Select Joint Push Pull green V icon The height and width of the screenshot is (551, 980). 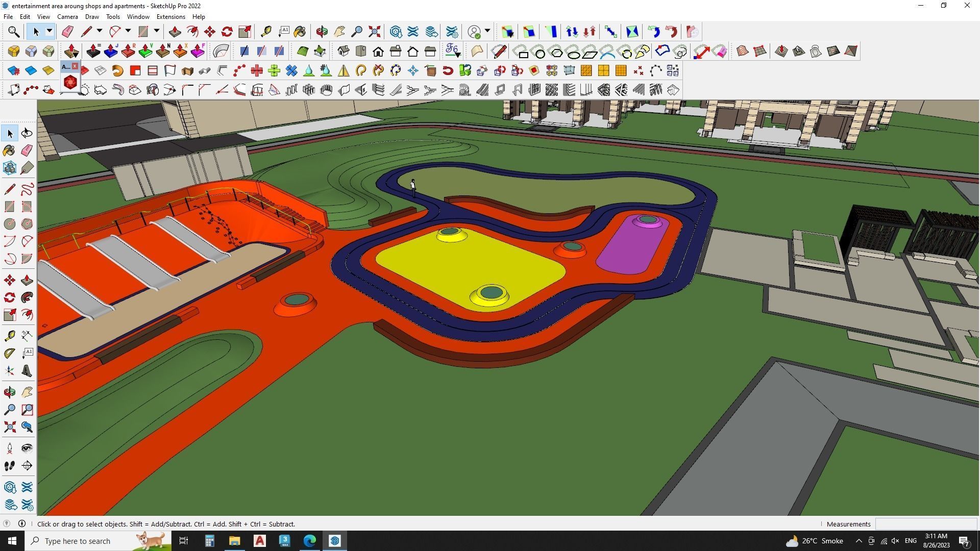click(x=145, y=51)
